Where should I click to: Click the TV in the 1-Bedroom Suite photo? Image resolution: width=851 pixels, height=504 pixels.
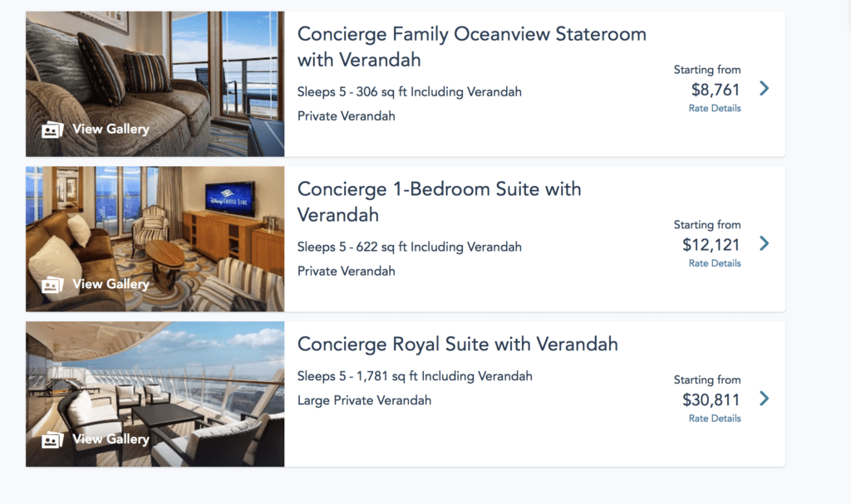pyautogui.click(x=231, y=199)
